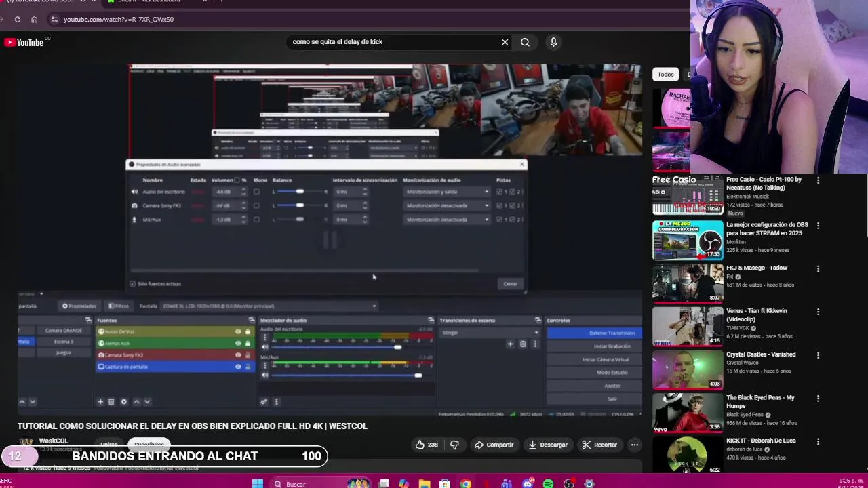Click sync offset stepper for Audio del escritorio

[365, 192]
